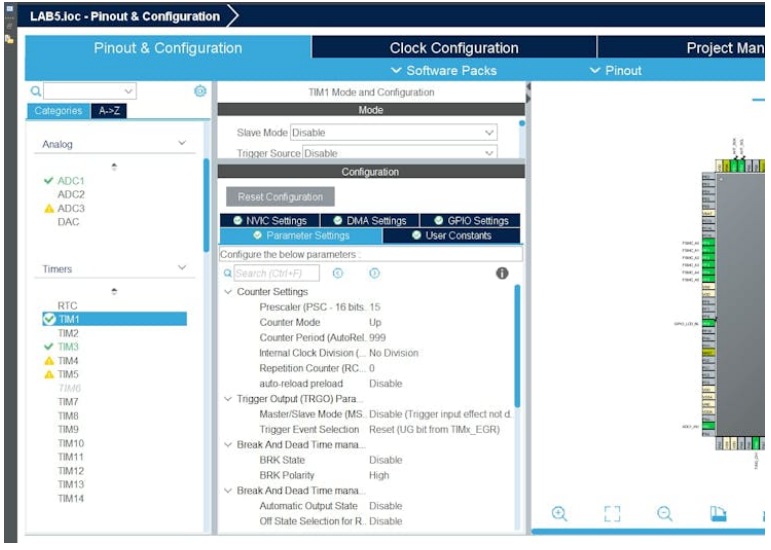Image resolution: width=771 pixels, height=550 pixels.
Task: Click the zoom in magnifier icon
Action: click(x=560, y=514)
